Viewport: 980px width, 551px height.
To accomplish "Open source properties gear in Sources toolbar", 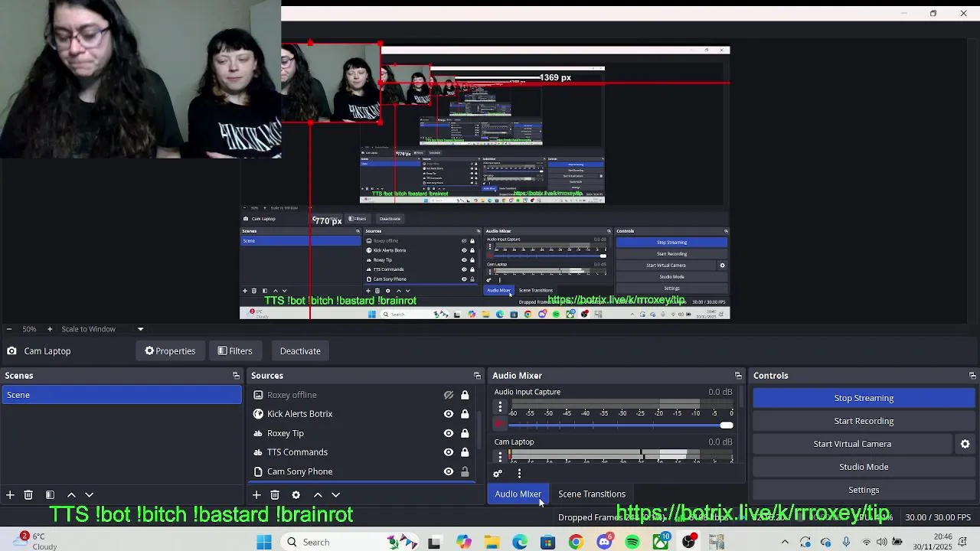I will [x=296, y=495].
